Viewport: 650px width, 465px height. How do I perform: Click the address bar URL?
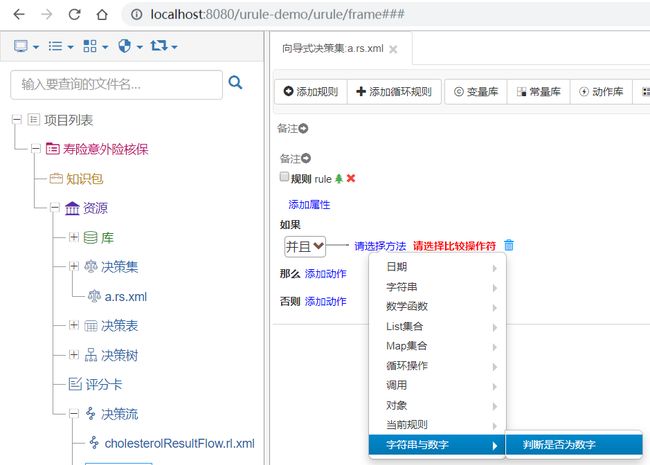pos(277,15)
